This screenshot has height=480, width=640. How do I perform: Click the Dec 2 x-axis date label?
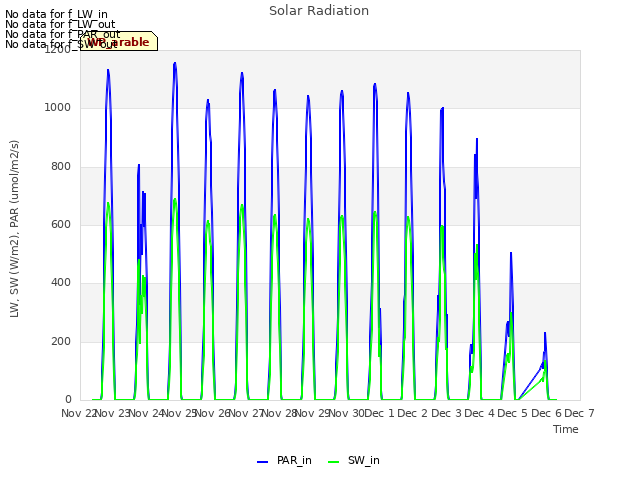413,413
